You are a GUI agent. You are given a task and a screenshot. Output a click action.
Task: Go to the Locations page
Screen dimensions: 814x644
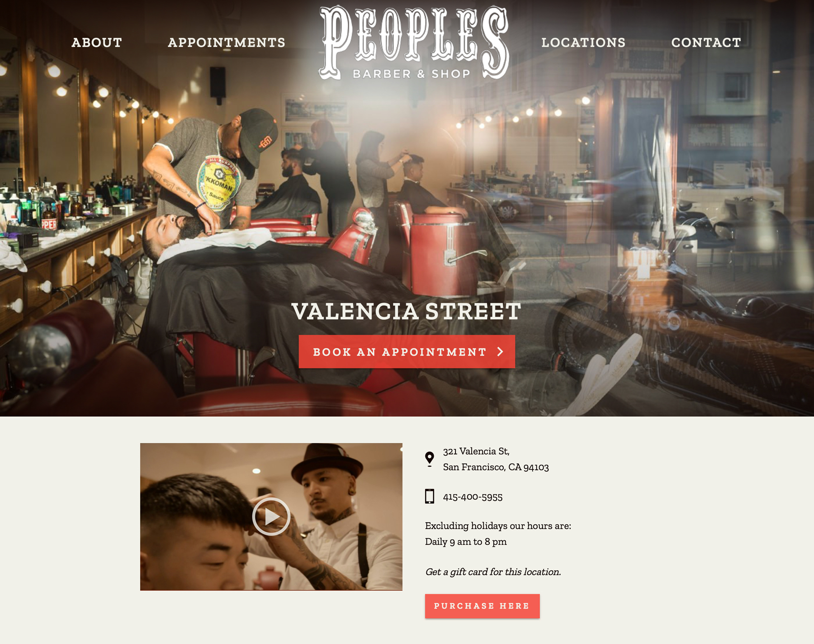click(583, 43)
